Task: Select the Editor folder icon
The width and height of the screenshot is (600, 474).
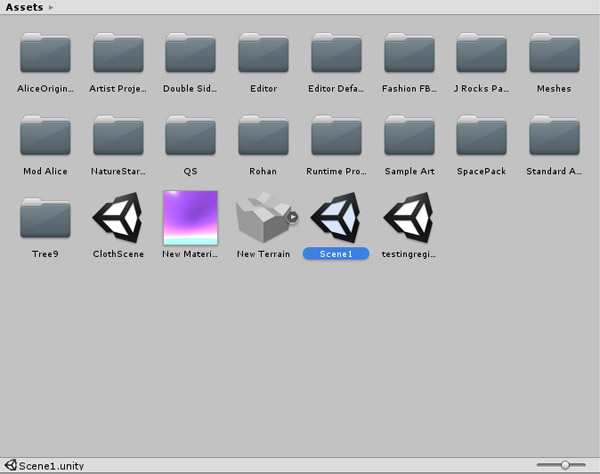Action: 263,53
